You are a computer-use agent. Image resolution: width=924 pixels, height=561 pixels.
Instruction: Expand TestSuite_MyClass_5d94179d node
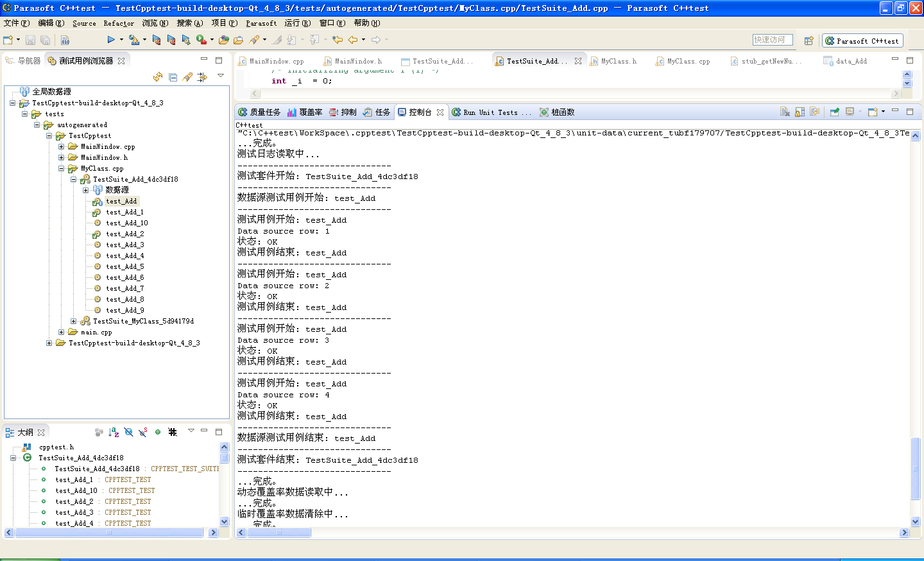(74, 321)
